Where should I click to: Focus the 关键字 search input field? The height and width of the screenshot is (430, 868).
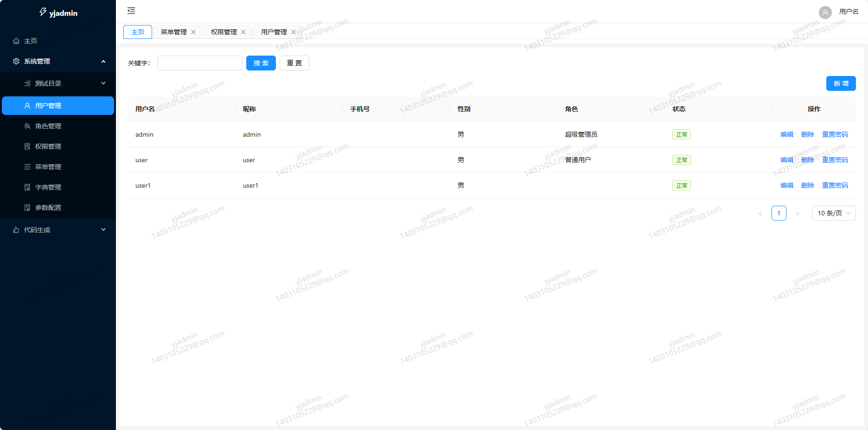pyautogui.click(x=200, y=63)
